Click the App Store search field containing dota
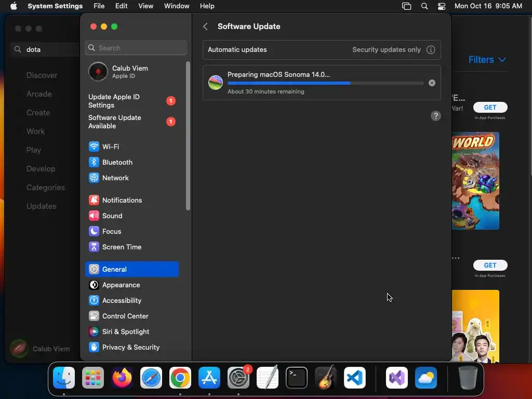This screenshot has height=399, width=532. pos(46,49)
